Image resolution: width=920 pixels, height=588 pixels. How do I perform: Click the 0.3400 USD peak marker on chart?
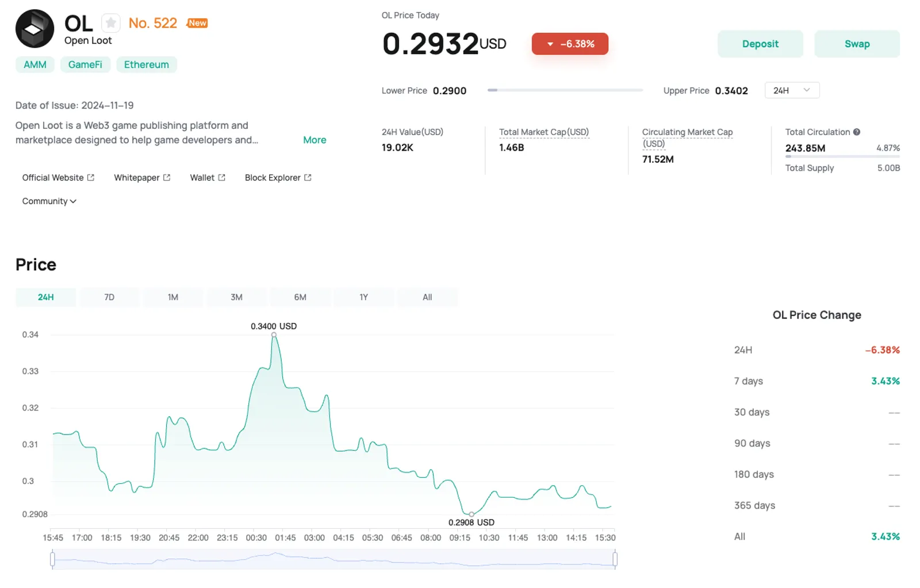point(274,335)
